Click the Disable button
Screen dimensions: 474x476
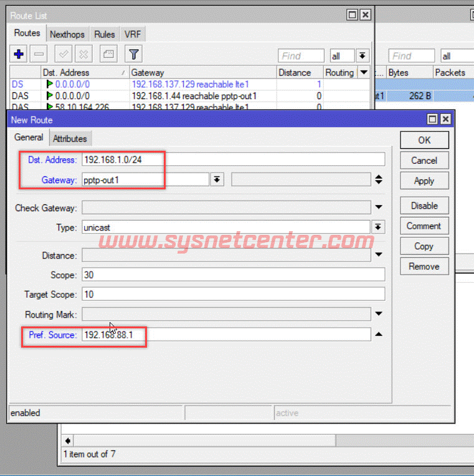point(424,206)
